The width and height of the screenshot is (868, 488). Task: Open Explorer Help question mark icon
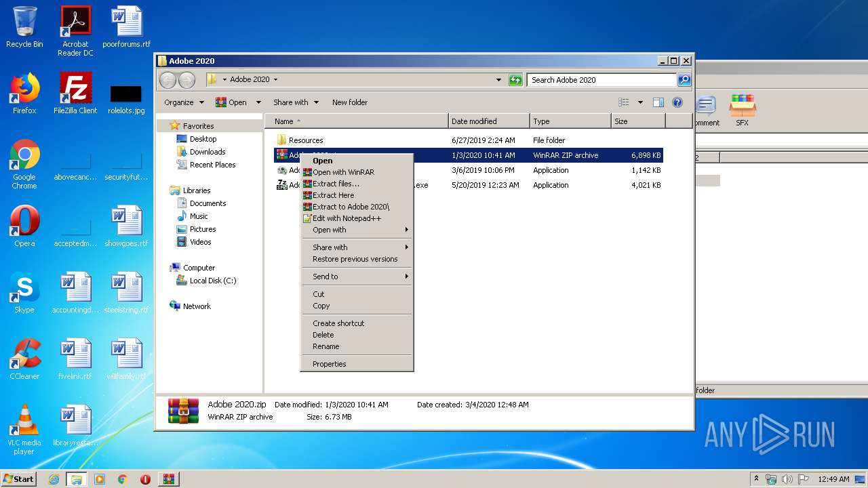click(677, 102)
